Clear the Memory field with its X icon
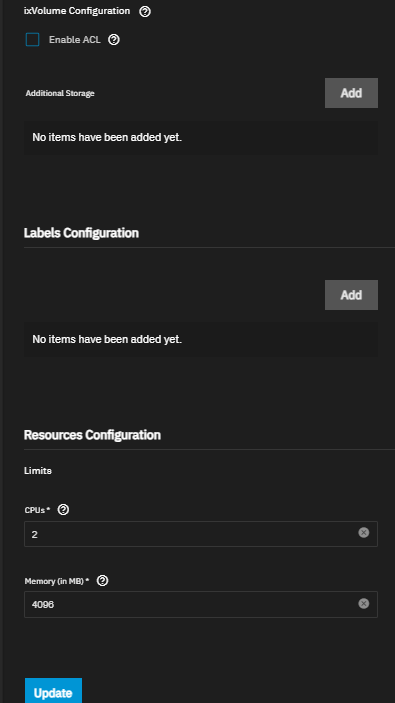 click(364, 603)
